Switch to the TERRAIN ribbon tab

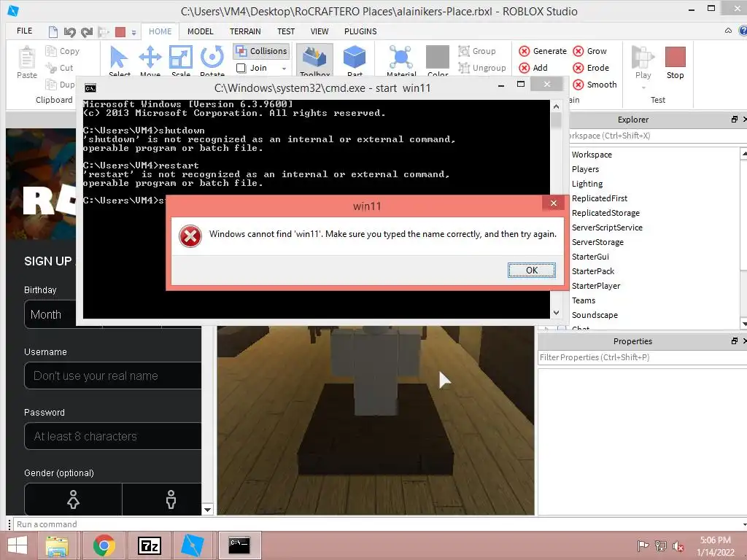[245, 31]
